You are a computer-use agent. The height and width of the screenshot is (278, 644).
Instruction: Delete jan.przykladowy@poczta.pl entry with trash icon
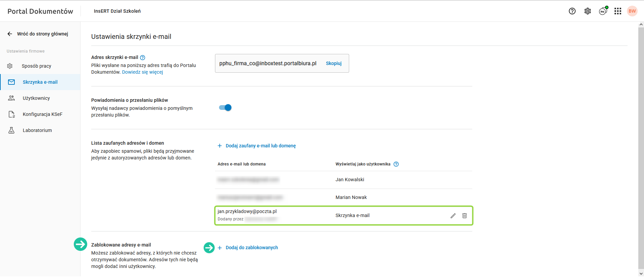[x=465, y=216]
